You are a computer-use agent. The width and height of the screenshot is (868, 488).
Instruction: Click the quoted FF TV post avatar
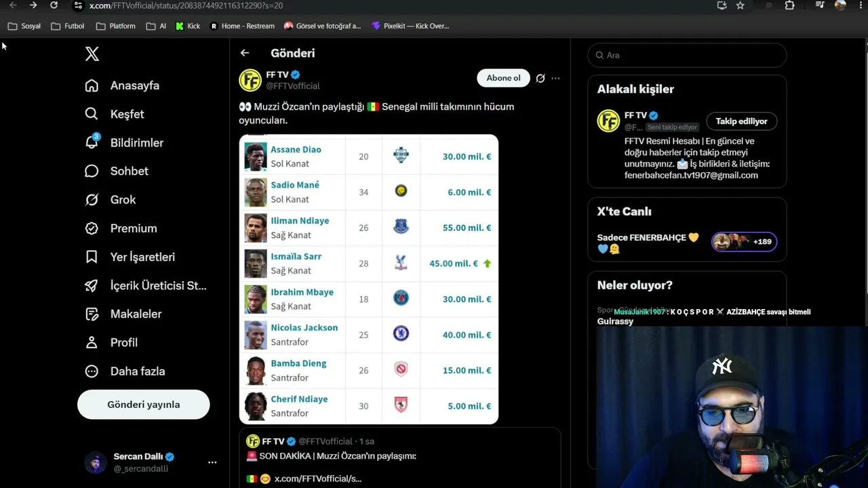coord(253,441)
